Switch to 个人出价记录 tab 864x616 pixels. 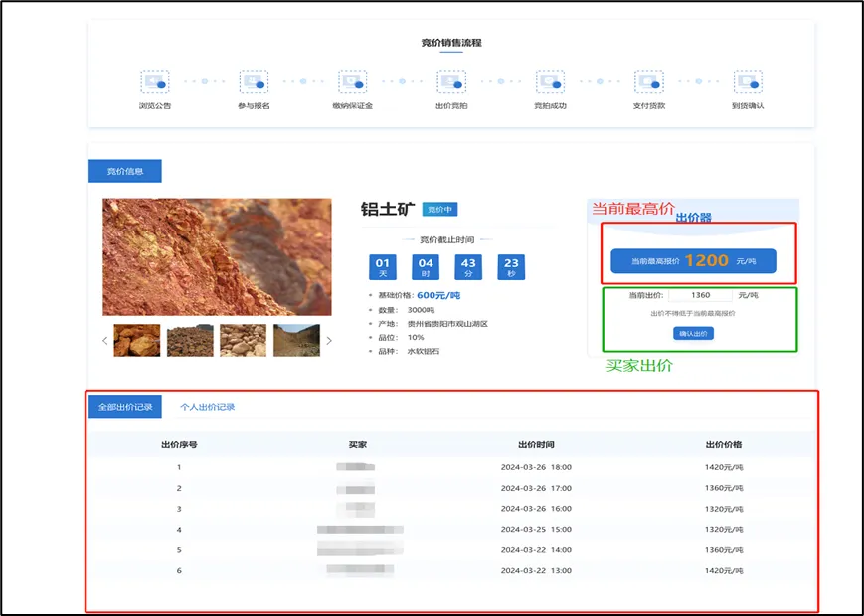[207, 407]
